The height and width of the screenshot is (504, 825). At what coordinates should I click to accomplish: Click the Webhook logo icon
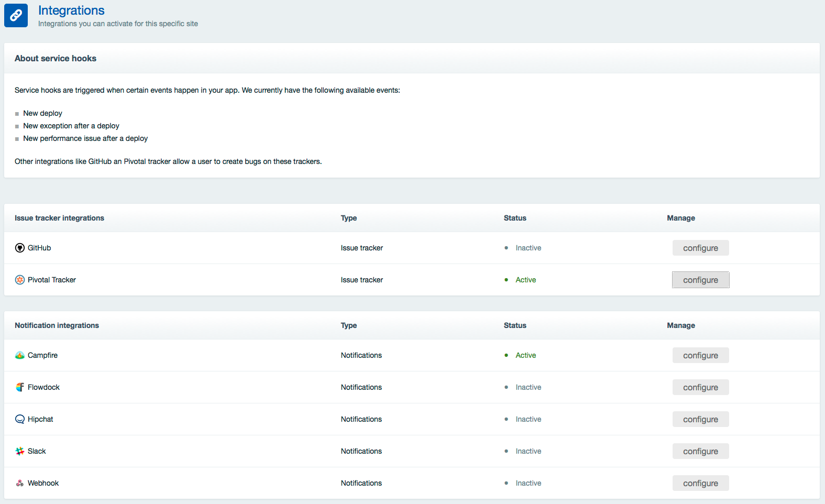coord(20,483)
